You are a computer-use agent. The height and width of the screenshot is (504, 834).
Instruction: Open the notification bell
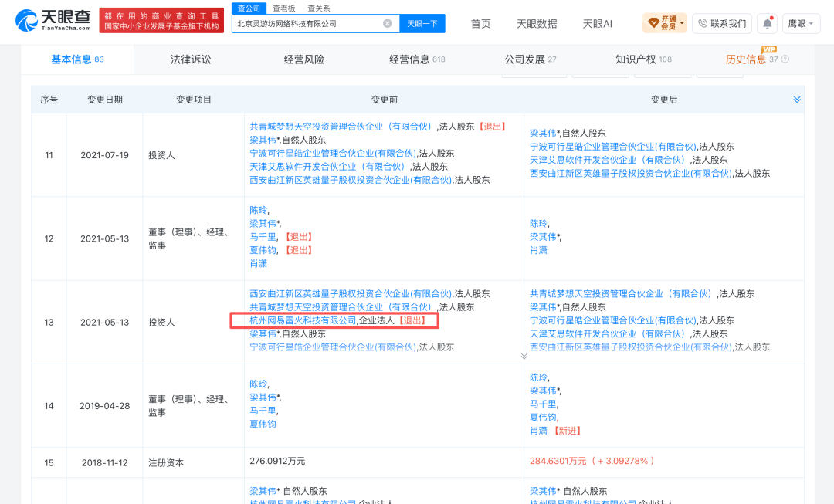click(x=767, y=23)
